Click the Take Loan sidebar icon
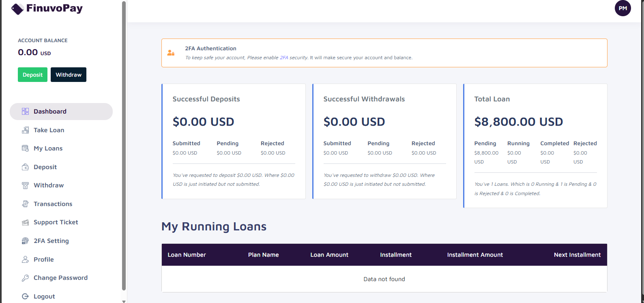644x303 pixels. pos(25,130)
